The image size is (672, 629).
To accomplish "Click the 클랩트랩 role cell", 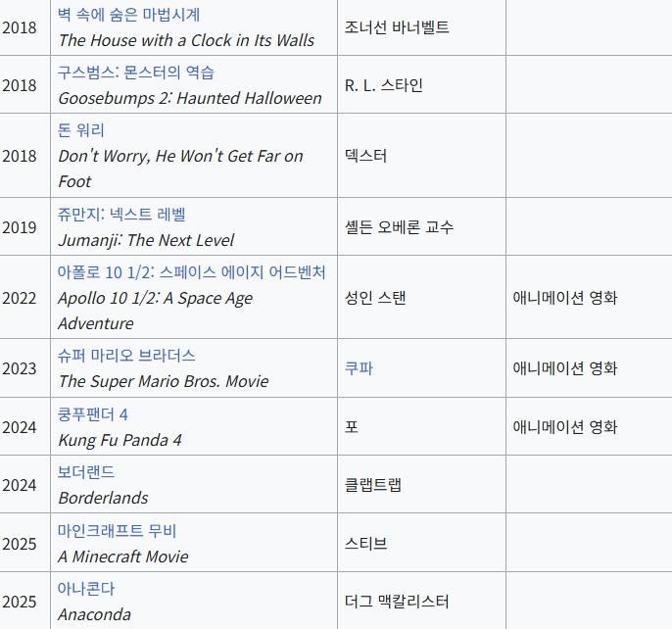I will coord(421,485).
